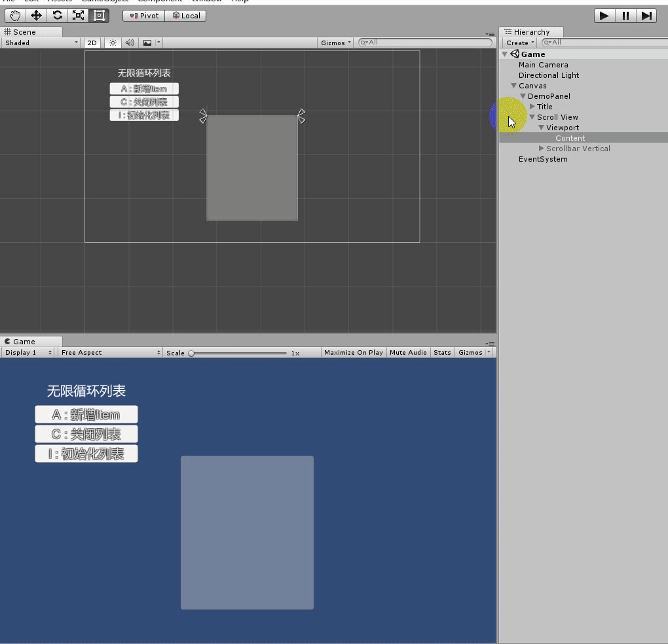Image resolution: width=668 pixels, height=644 pixels.
Task: Select Scroll View in Hierarchy
Action: 557,117
